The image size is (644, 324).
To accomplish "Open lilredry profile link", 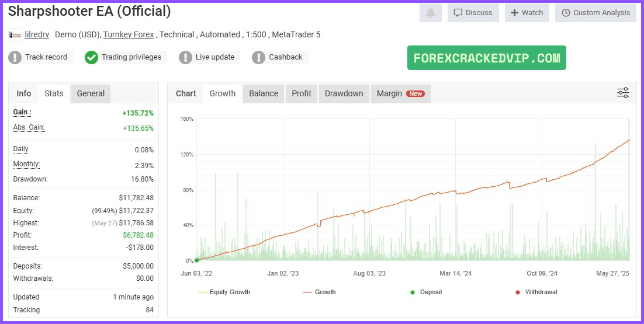I will pos(37,35).
